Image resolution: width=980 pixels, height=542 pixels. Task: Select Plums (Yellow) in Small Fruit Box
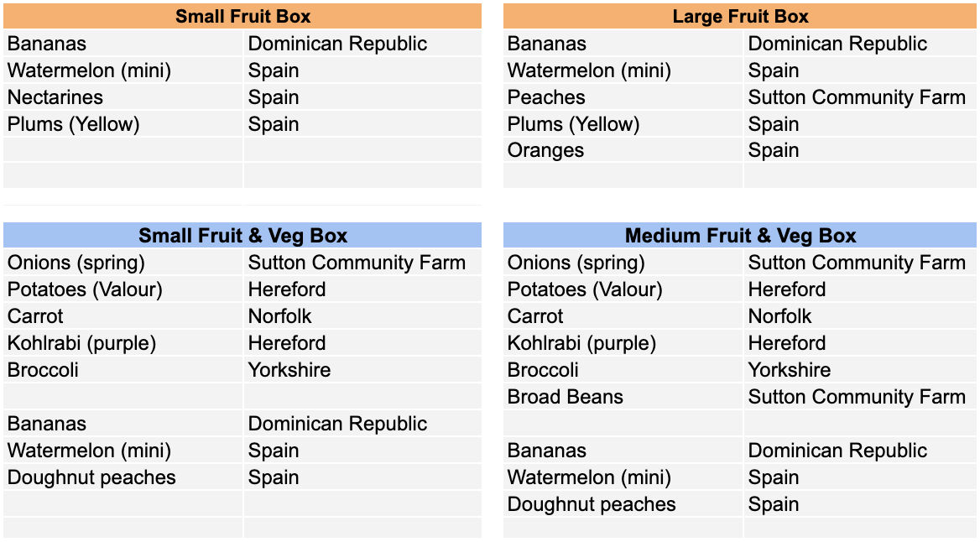coord(123,124)
